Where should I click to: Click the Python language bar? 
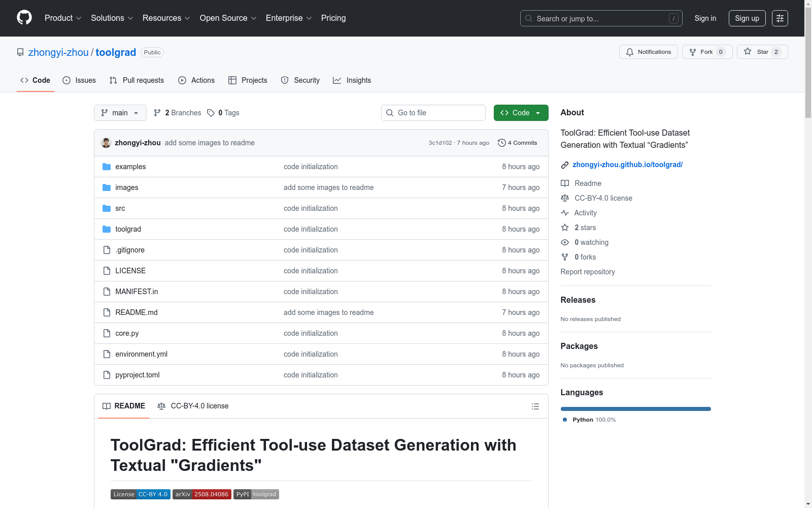click(x=635, y=409)
